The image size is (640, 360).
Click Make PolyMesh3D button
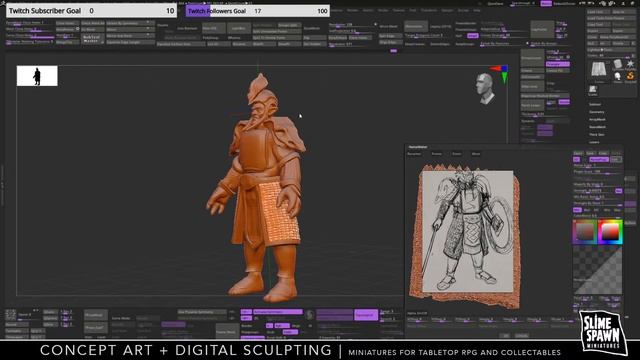[x=618, y=37]
